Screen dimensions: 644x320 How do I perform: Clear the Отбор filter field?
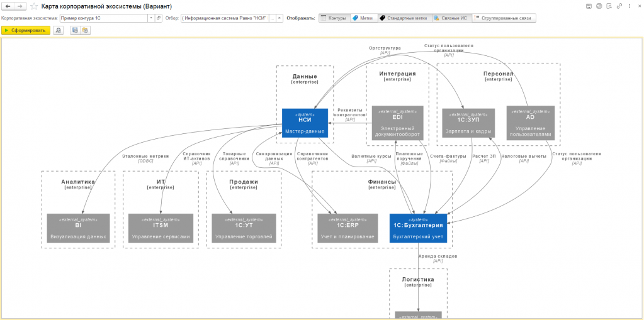click(x=280, y=18)
